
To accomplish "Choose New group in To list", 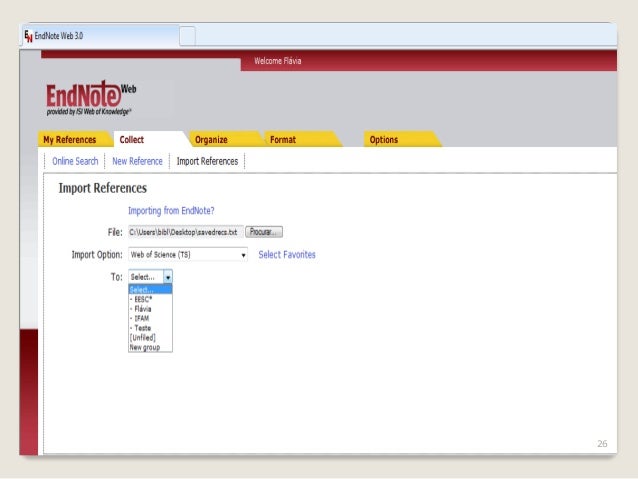I will pyautogui.click(x=150, y=347).
